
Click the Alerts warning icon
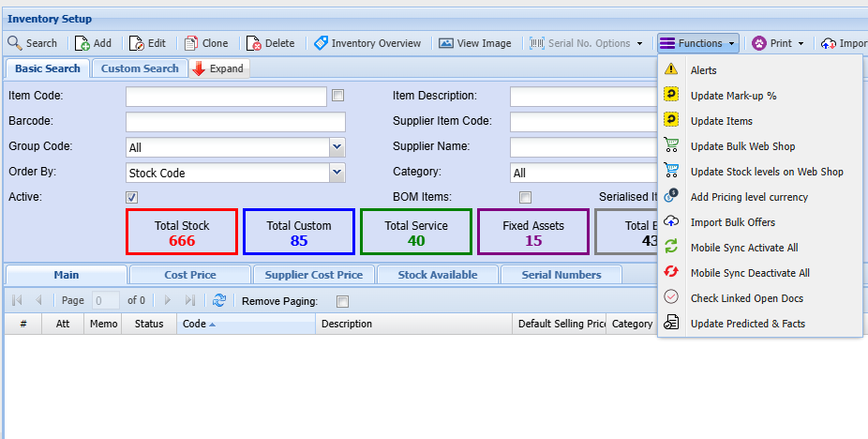671,69
